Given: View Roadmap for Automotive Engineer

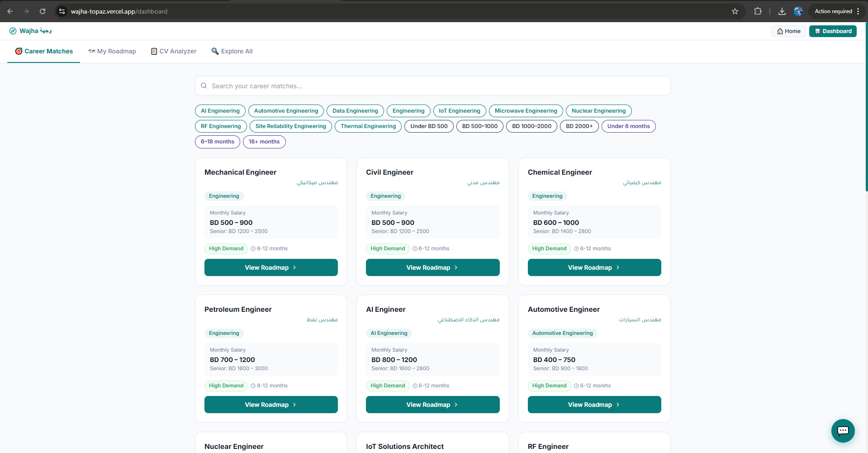Looking at the screenshot, I should pyautogui.click(x=594, y=405).
